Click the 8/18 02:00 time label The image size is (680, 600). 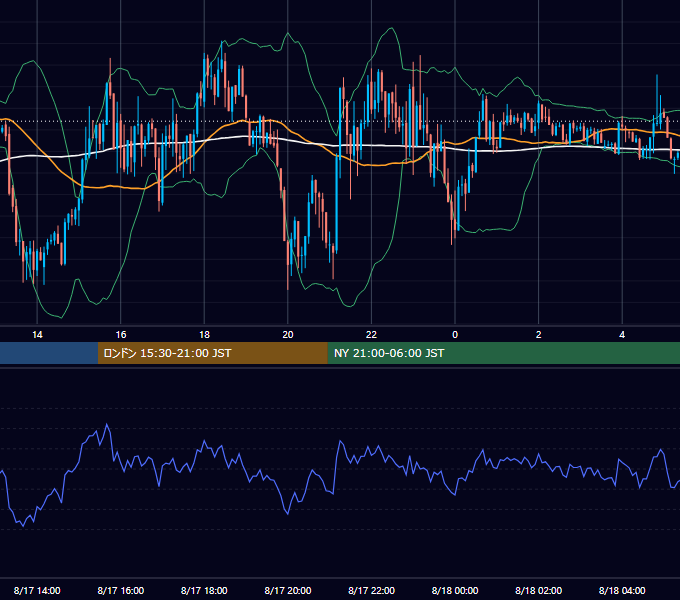[x=539, y=590]
